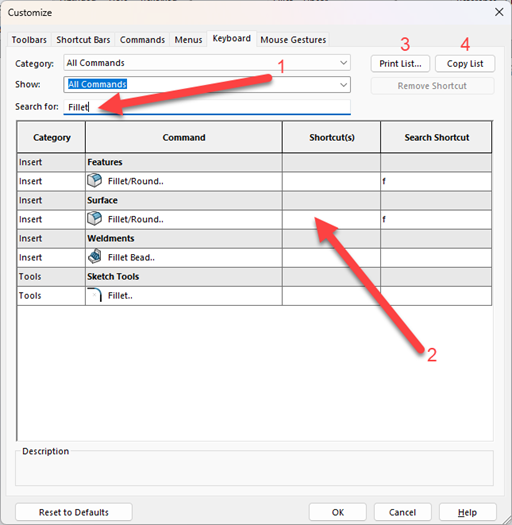Click the Surface Fillet/Round icon

(x=94, y=219)
